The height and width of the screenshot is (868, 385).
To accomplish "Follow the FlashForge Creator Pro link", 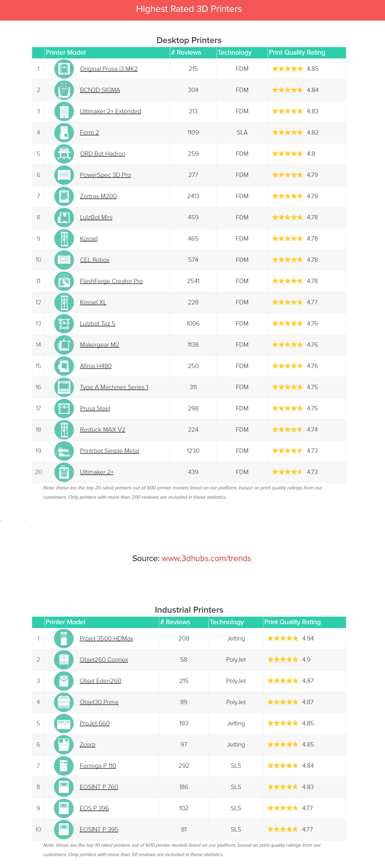I will 111,281.
